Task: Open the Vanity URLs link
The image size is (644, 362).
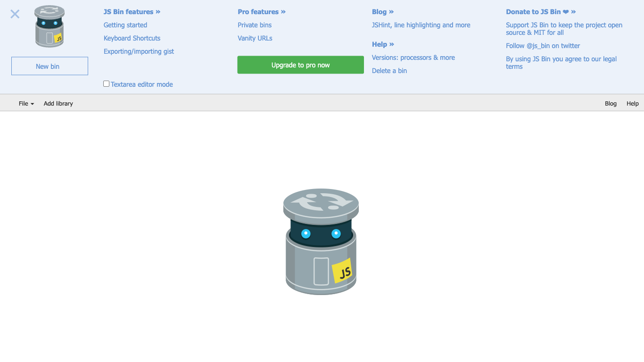Action: [255, 38]
